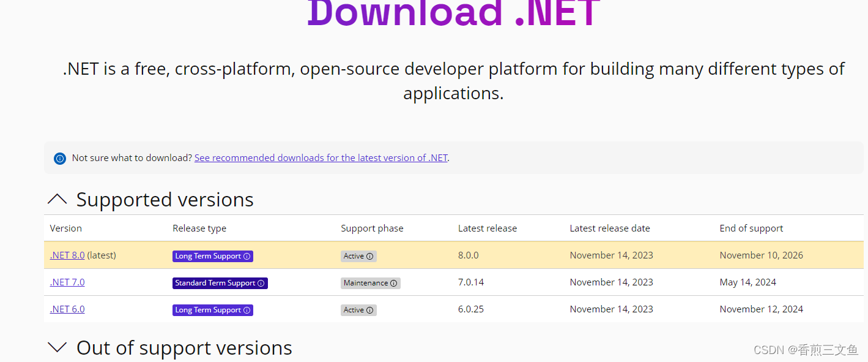Viewport: 868px width, 362px height.
Task: Click the Active badge in .NET 8.0 row
Action: tap(358, 256)
